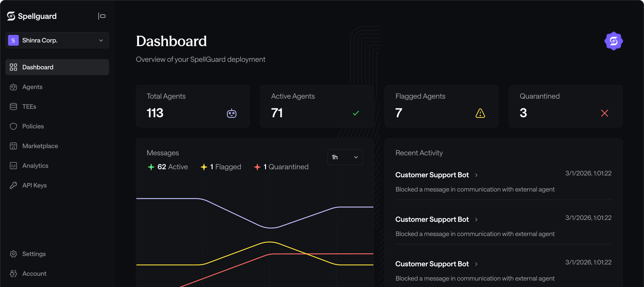Click the yellow sparkle beside 1 Flagged

[x=204, y=167]
